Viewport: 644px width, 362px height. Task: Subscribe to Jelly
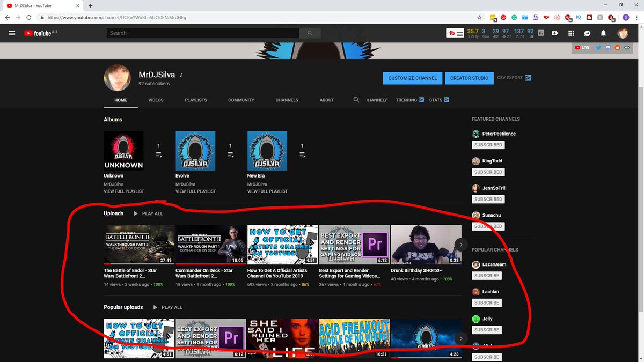(x=487, y=330)
